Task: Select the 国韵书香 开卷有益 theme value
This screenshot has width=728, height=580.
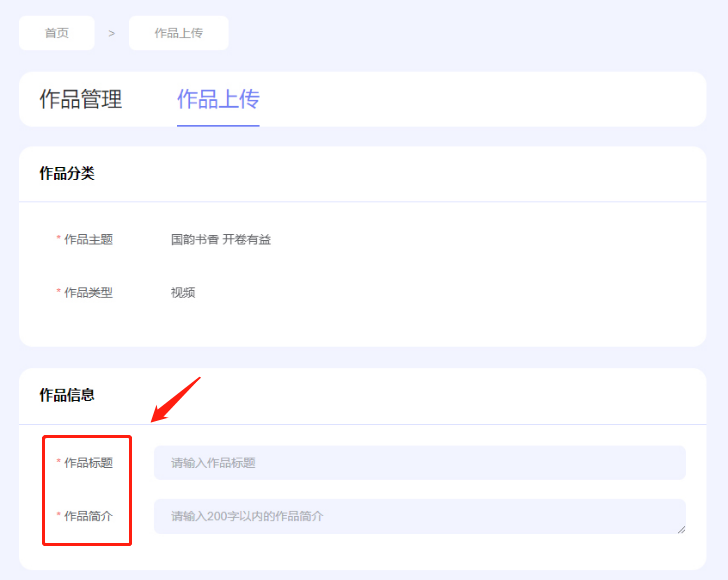Action: click(x=221, y=240)
